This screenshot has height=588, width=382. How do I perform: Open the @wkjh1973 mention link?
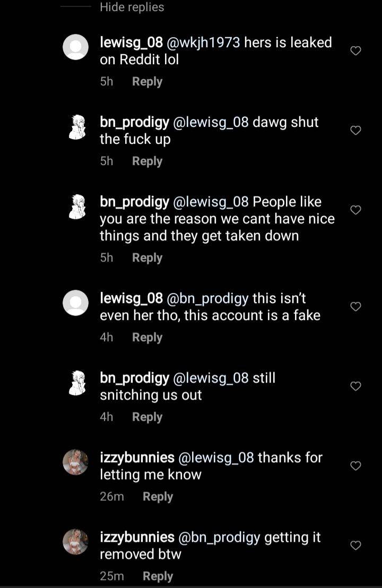203,42
